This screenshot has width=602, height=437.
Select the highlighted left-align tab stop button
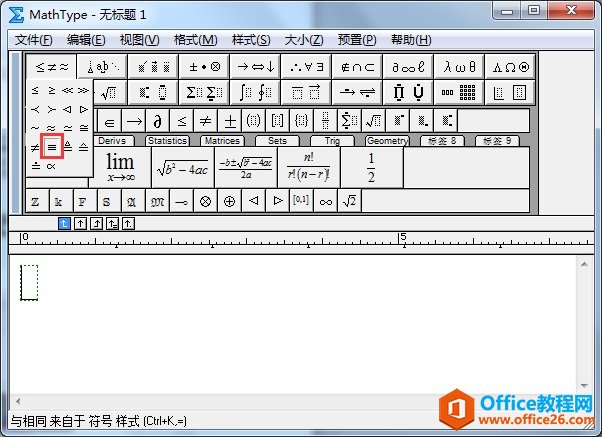[65, 223]
